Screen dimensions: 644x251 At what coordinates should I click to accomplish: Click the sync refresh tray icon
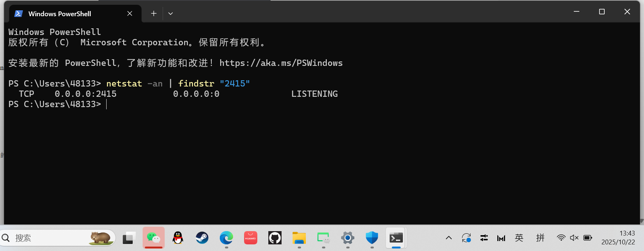click(466, 238)
